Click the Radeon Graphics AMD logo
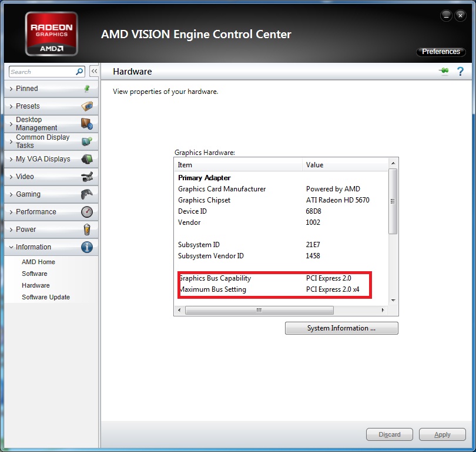This screenshot has width=476, height=452. 51,33
